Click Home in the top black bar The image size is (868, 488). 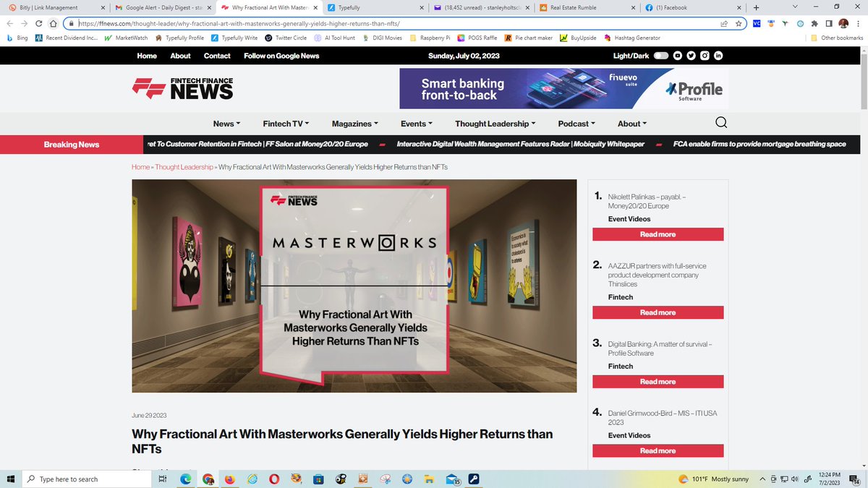(x=147, y=56)
